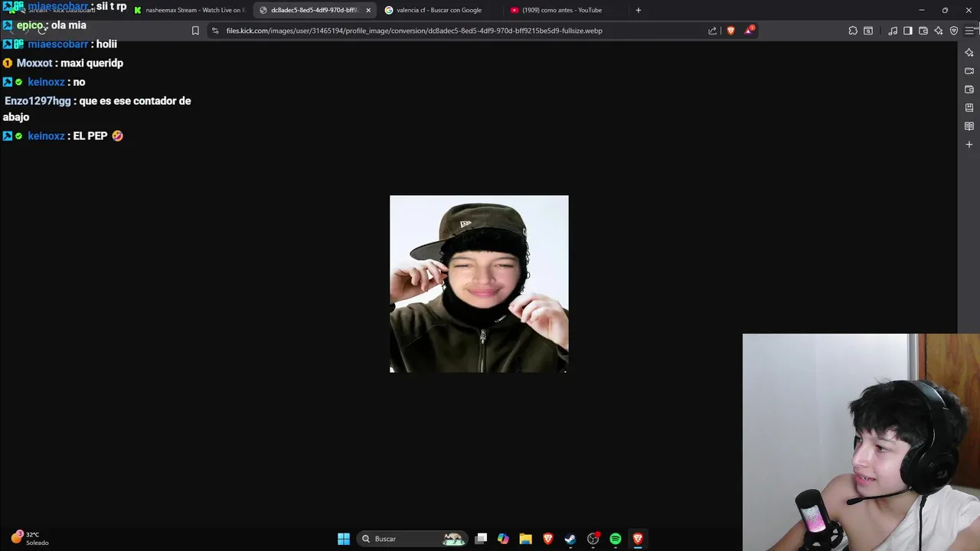Open Steam from the taskbar
The image size is (980, 551).
(x=570, y=539)
